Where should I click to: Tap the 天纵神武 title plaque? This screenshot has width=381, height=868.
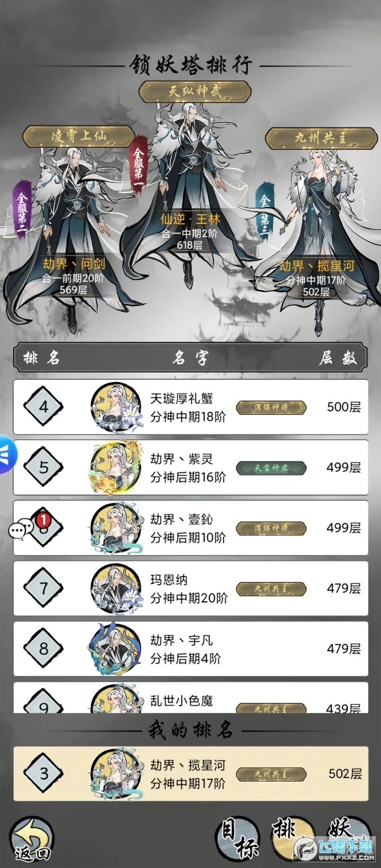(194, 91)
